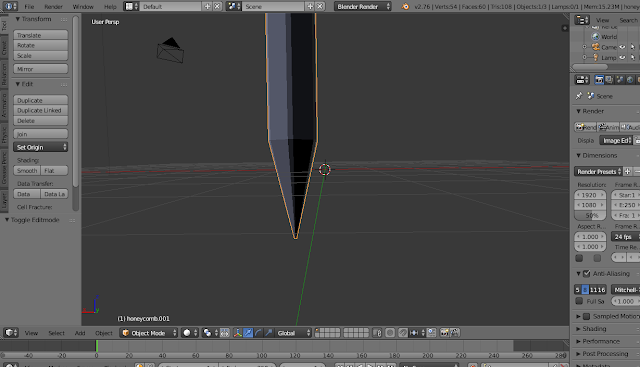
Task: Switch to Render properties camera tab
Action: pos(599,80)
